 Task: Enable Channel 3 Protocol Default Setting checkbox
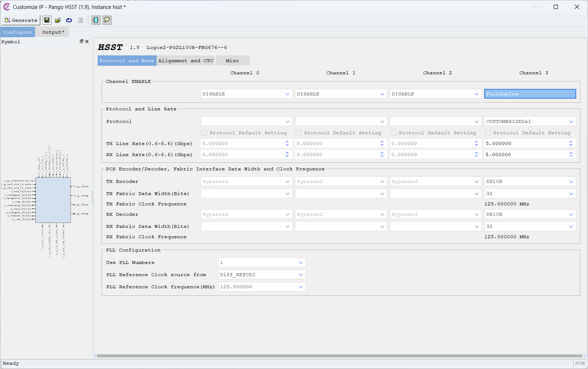(x=488, y=133)
